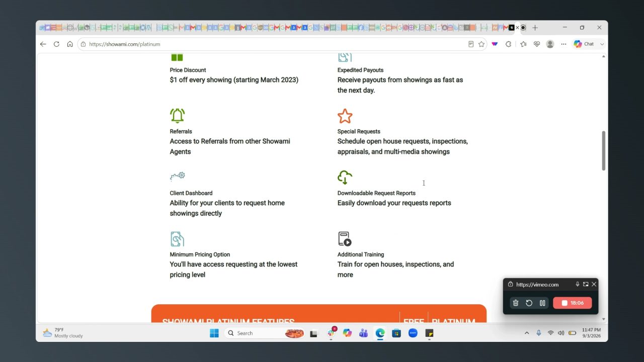Open reading view icon in address bar
Viewport: 644px width, 362px height.
pos(471,44)
